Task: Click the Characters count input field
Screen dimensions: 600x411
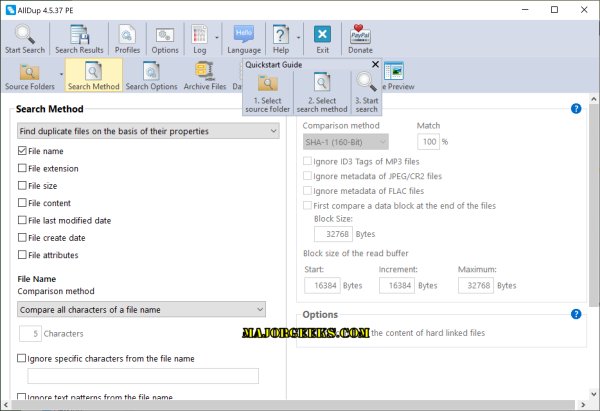Action: point(30,333)
